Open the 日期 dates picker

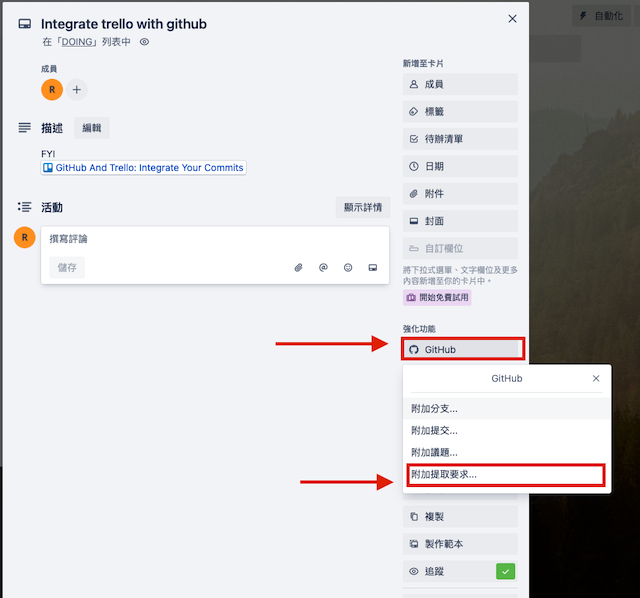click(460, 166)
